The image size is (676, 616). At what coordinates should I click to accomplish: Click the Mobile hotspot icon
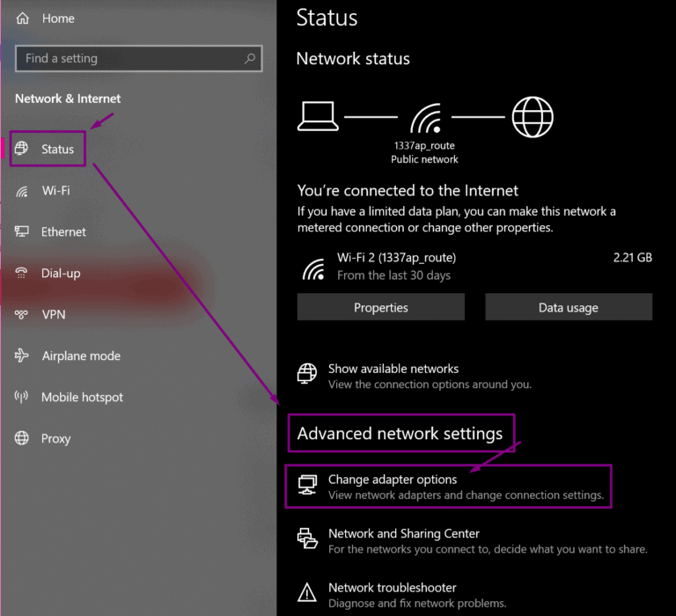point(23,398)
